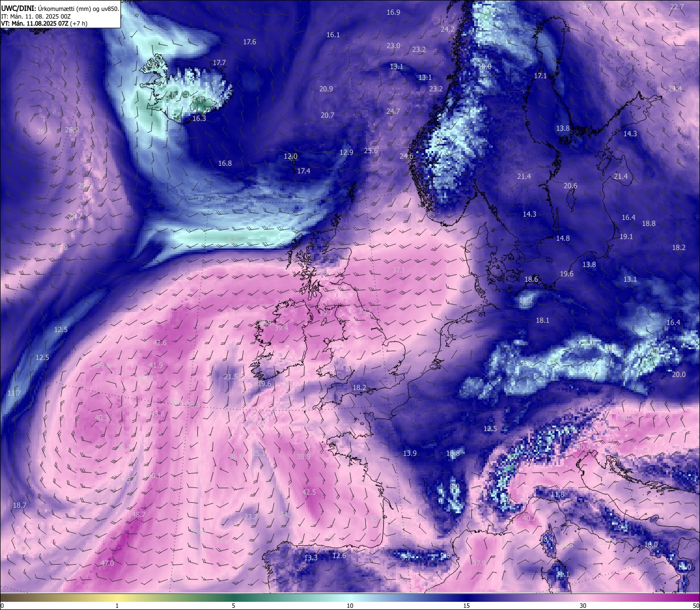Click the 12.6 value over northern Spain

[339, 555]
